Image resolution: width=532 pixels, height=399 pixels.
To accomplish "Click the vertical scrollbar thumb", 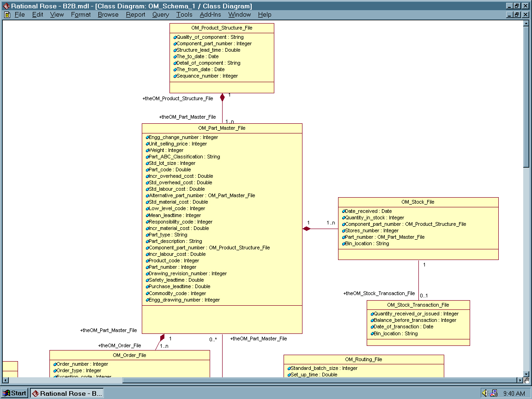I will [526, 97].
